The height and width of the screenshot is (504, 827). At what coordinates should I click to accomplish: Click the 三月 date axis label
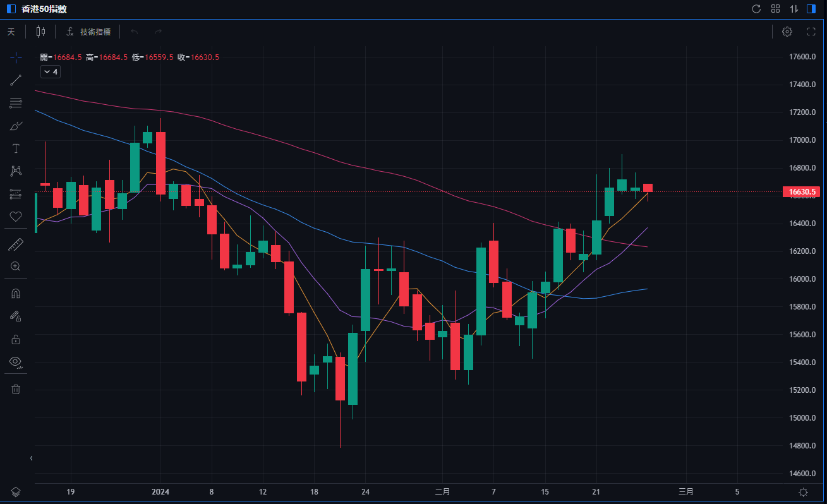686,492
